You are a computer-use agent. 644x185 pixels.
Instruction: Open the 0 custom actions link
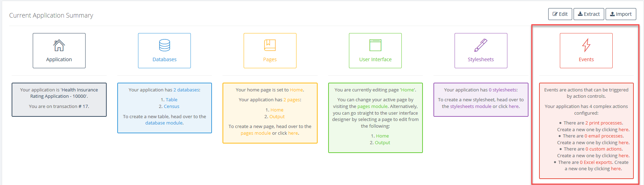pyautogui.click(x=604, y=149)
